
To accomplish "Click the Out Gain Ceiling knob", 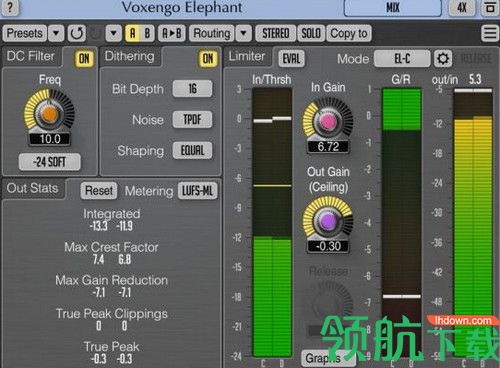I will tap(328, 221).
